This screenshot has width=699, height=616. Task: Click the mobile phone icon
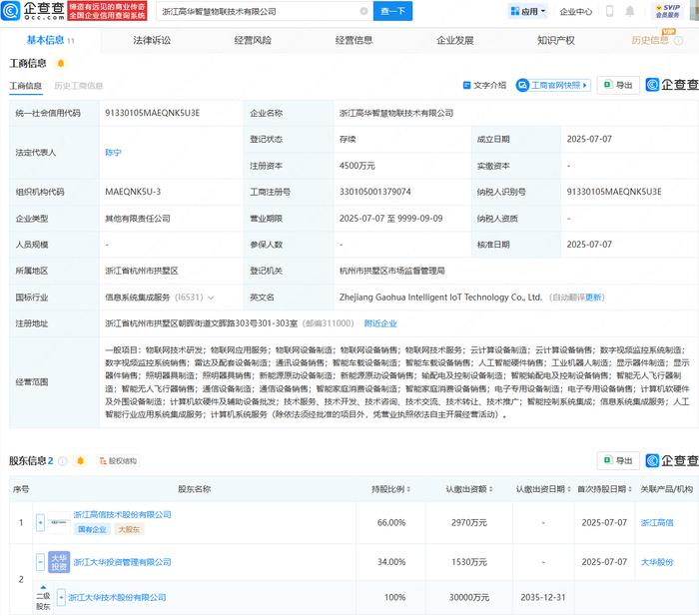coord(609,11)
